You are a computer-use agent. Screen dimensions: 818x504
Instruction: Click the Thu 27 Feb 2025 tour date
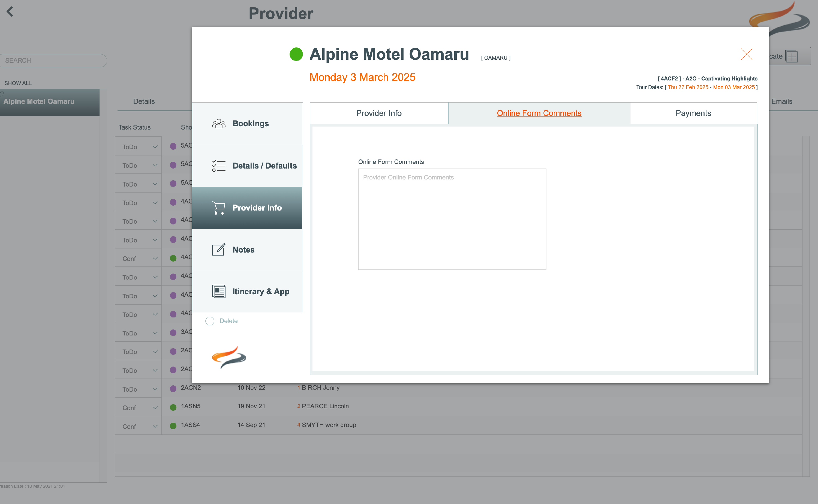click(x=688, y=87)
